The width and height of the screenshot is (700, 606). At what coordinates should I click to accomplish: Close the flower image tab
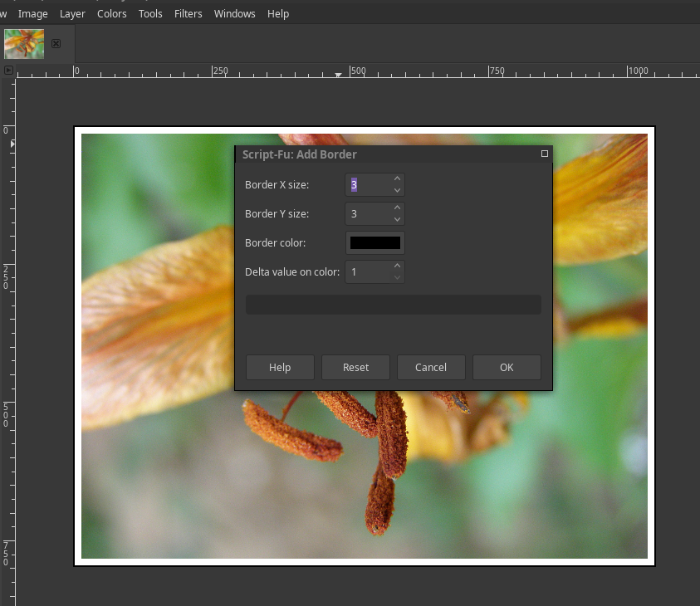coord(56,44)
